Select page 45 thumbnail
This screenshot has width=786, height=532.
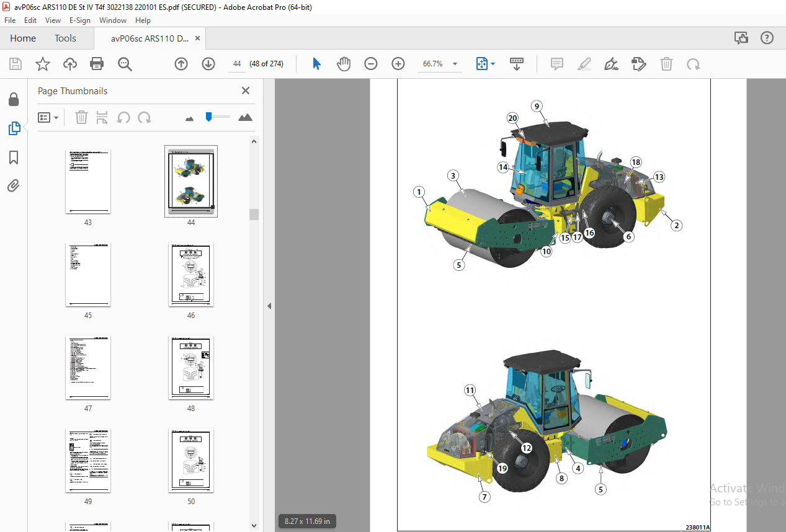88,275
